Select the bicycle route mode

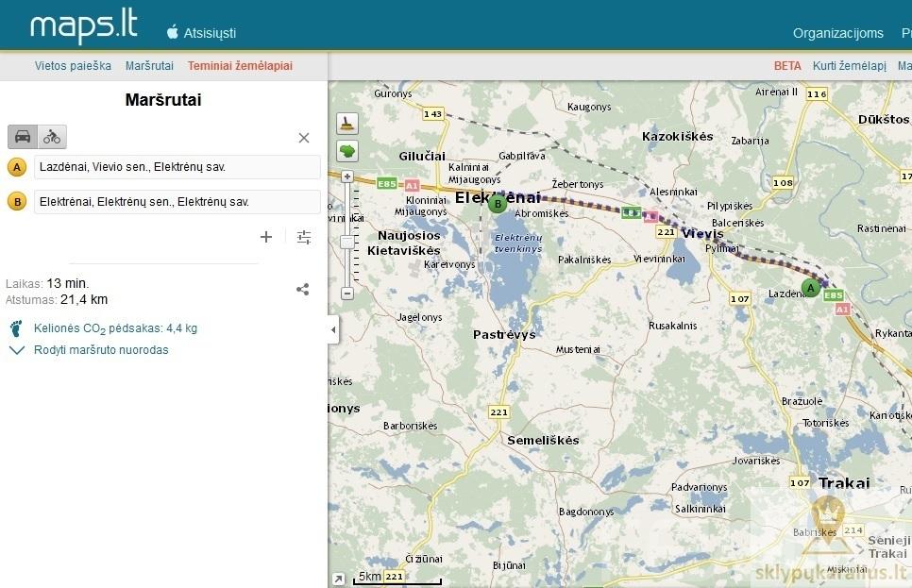[52, 137]
